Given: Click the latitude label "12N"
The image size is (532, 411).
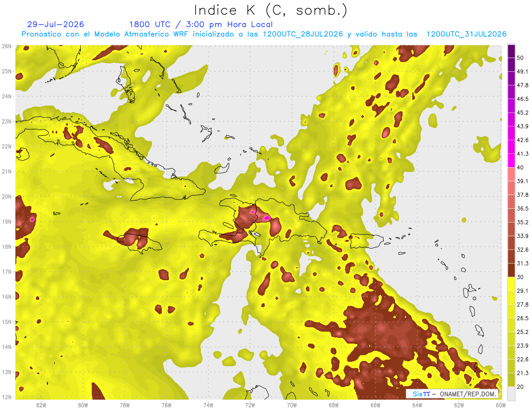Looking at the screenshot, I should 7,397.
